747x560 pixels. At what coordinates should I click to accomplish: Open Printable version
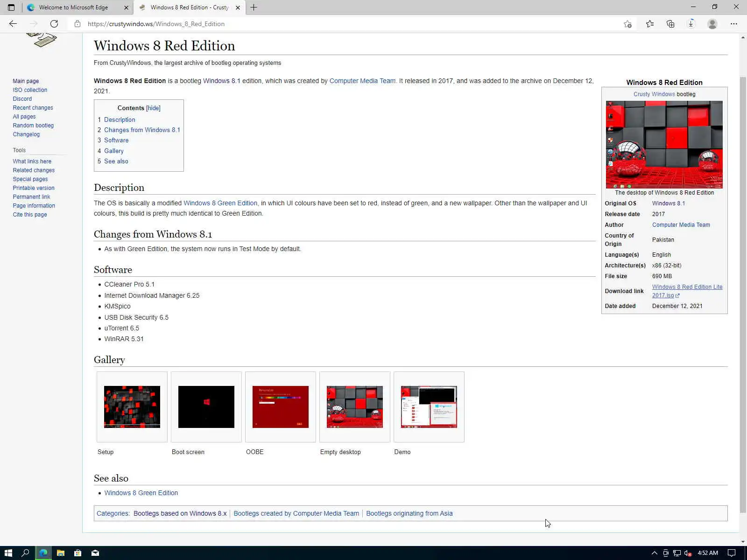[x=34, y=188]
